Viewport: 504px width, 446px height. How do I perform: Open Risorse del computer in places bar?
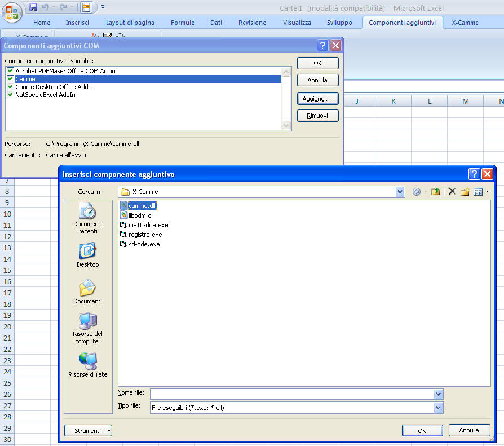click(x=87, y=328)
